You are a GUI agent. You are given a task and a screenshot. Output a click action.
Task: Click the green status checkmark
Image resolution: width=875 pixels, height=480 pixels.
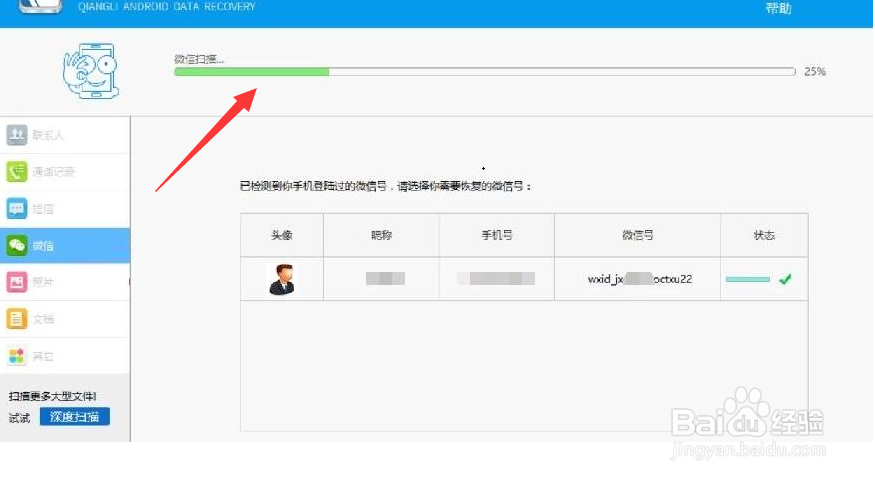(x=785, y=279)
